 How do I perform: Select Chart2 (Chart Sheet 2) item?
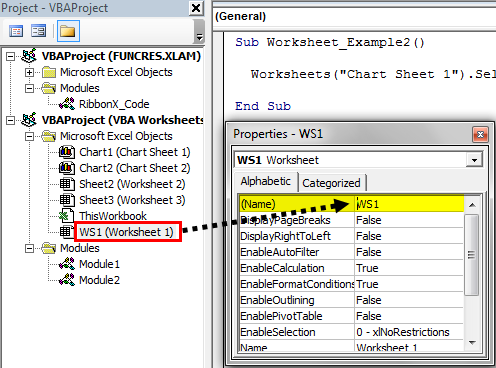135,168
